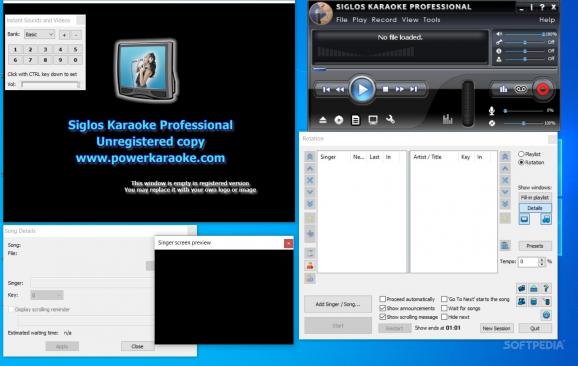The width and height of the screenshot is (578, 366).
Task: Click the microphone icon in the player
Action: point(491,110)
